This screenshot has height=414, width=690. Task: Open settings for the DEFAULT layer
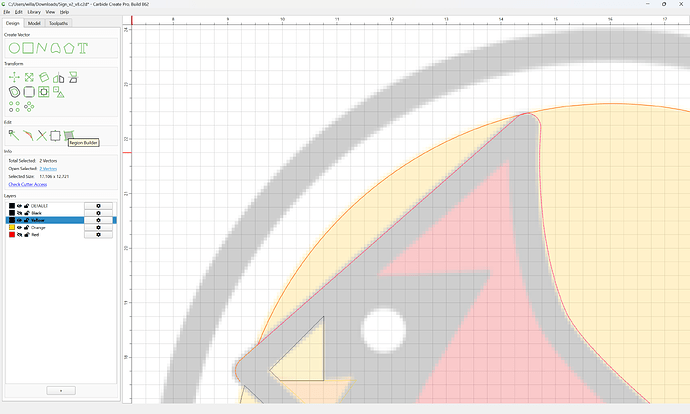click(98, 206)
